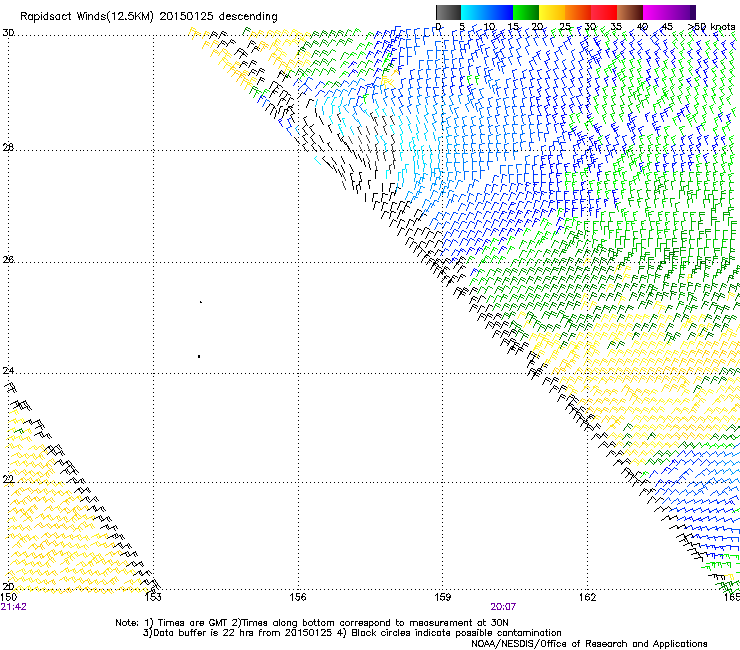The width and height of the screenshot is (740, 650).
Task: Click the latitude label 24
Action: [x=8, y=371]
